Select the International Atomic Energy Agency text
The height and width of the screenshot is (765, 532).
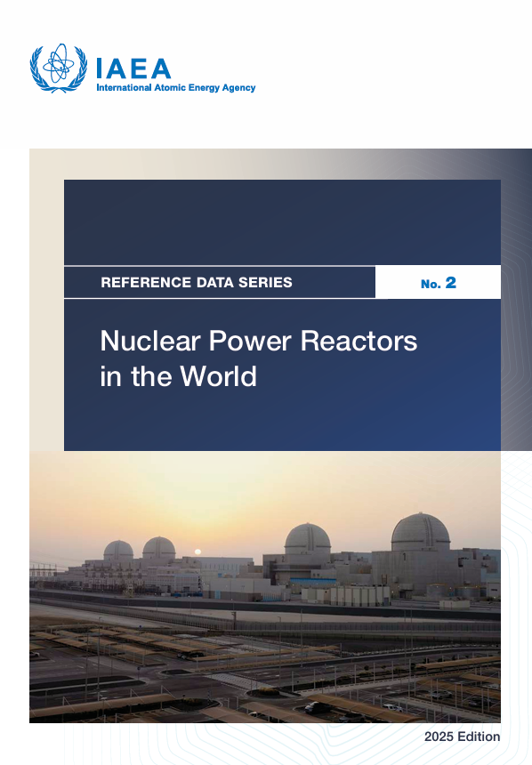tap(176, 88)
